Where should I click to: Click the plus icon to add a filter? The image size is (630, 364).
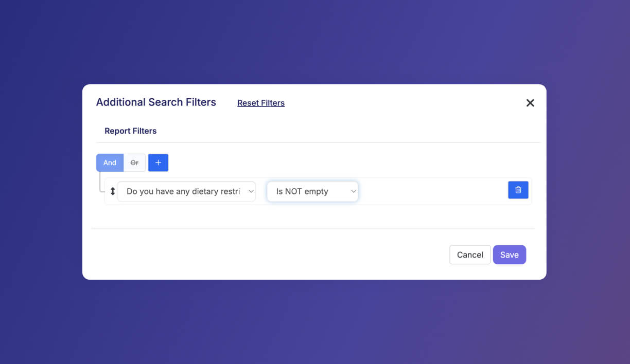point(158,162)
